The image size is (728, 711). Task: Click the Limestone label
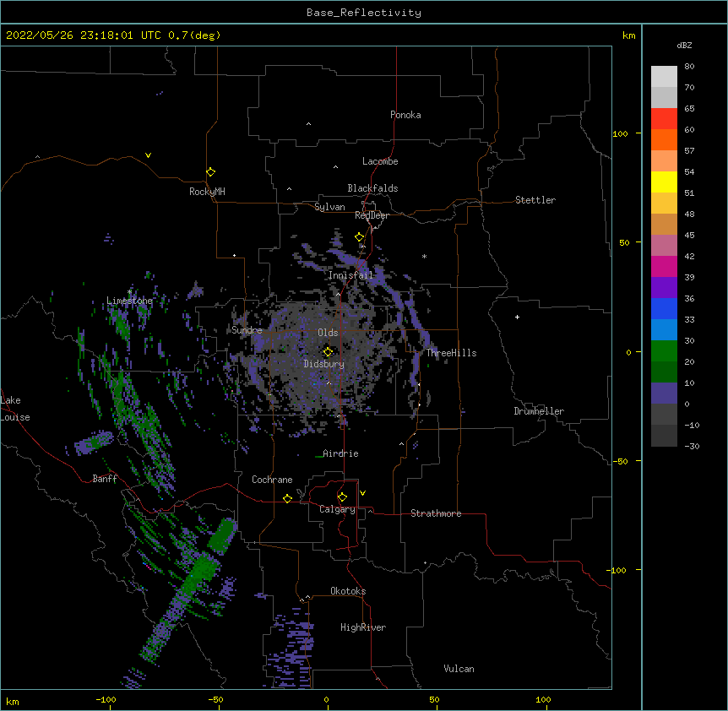tap(129, 301)
